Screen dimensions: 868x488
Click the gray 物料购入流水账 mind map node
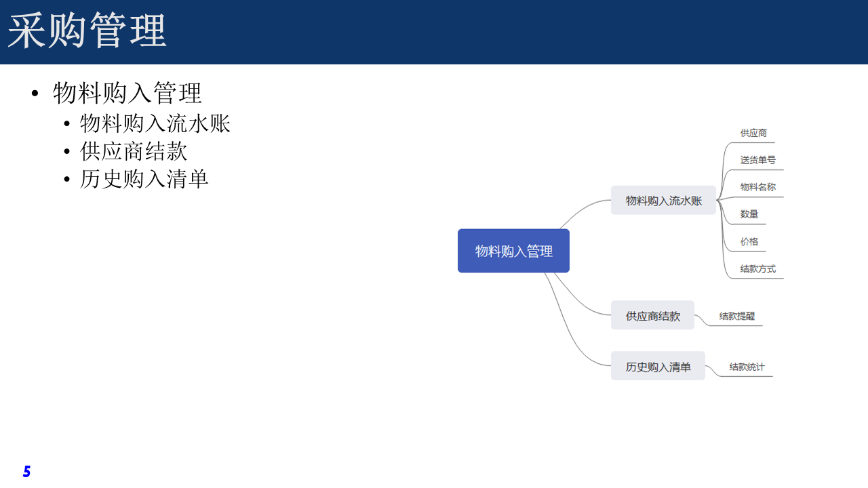pos(663,201)
